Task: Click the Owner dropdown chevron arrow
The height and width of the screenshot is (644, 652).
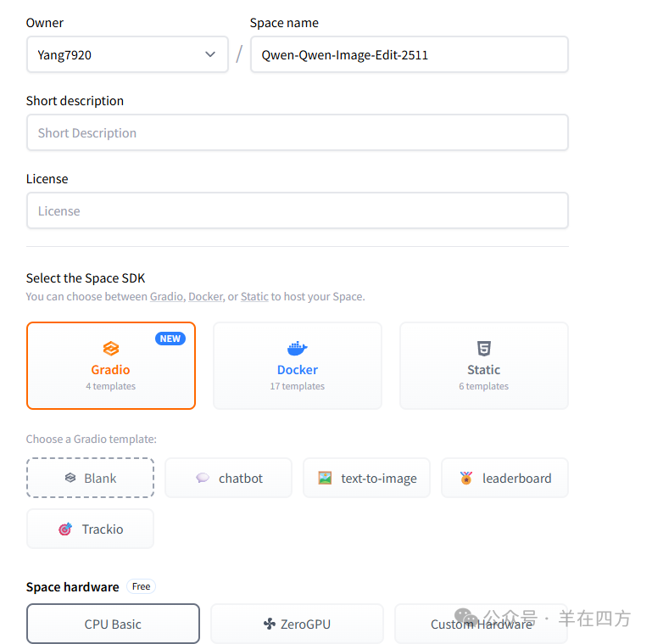Action: pos(210,54)
